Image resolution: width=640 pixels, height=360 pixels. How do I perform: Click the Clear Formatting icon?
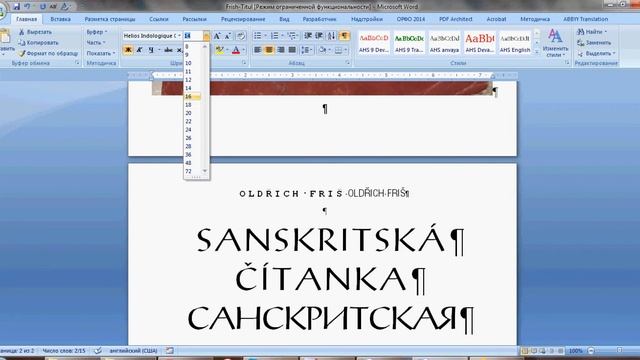(241, 36)
